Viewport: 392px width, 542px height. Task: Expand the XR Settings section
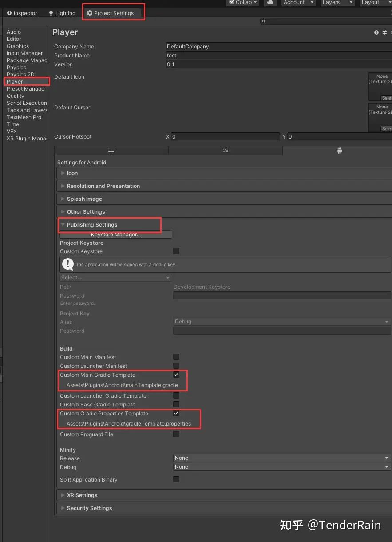[x=82, y=495]
